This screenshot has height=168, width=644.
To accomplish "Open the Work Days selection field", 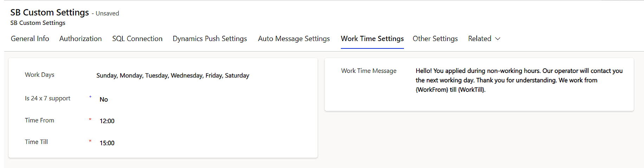I will 173,75.
